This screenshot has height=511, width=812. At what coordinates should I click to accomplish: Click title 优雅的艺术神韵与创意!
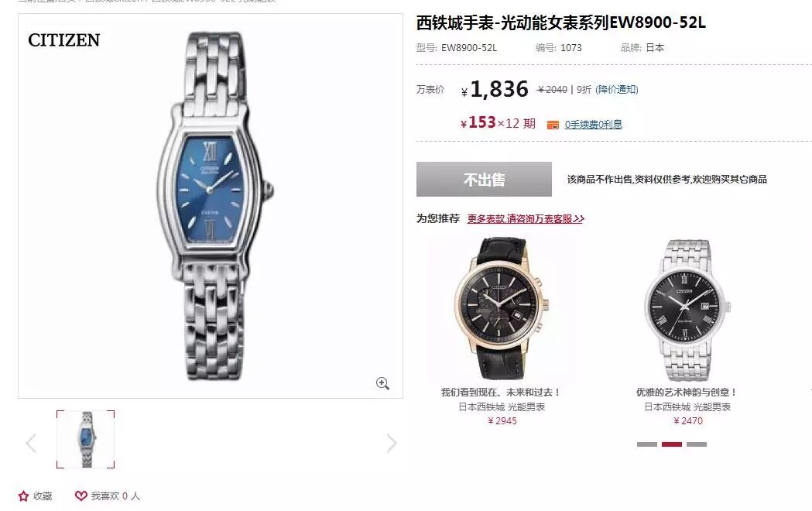pos(687,393)
